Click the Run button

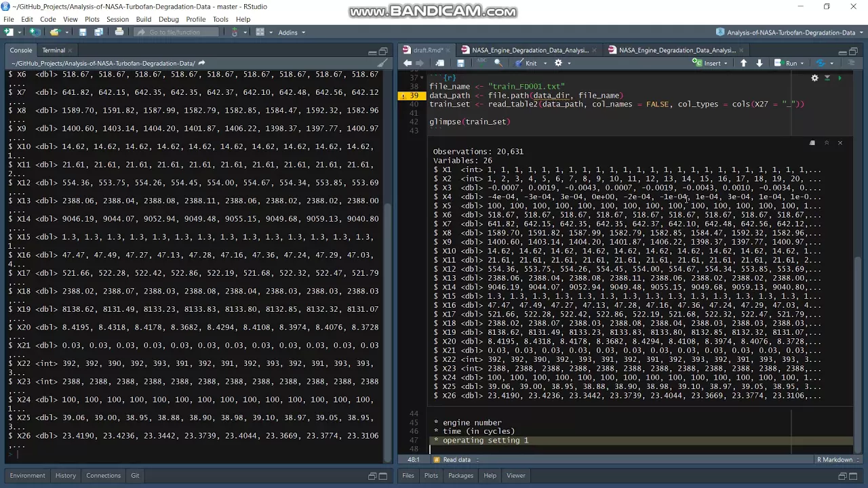click(786, 63)
